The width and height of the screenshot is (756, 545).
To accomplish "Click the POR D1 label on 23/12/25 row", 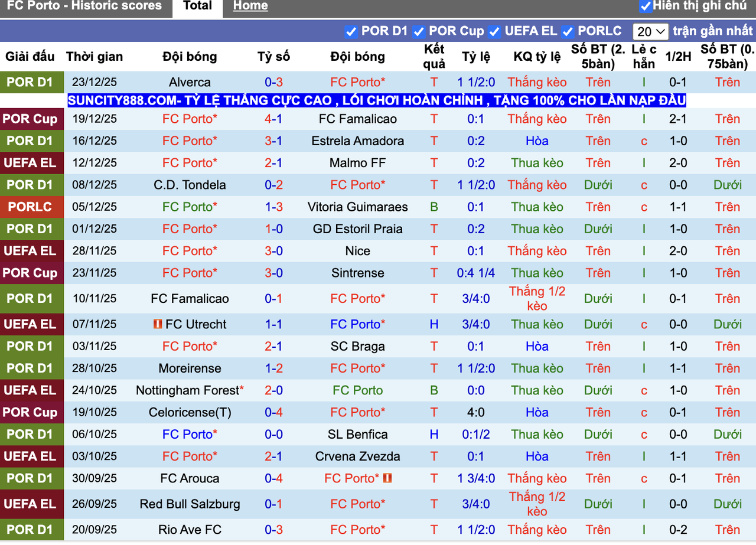I will (x=30, y=82).
